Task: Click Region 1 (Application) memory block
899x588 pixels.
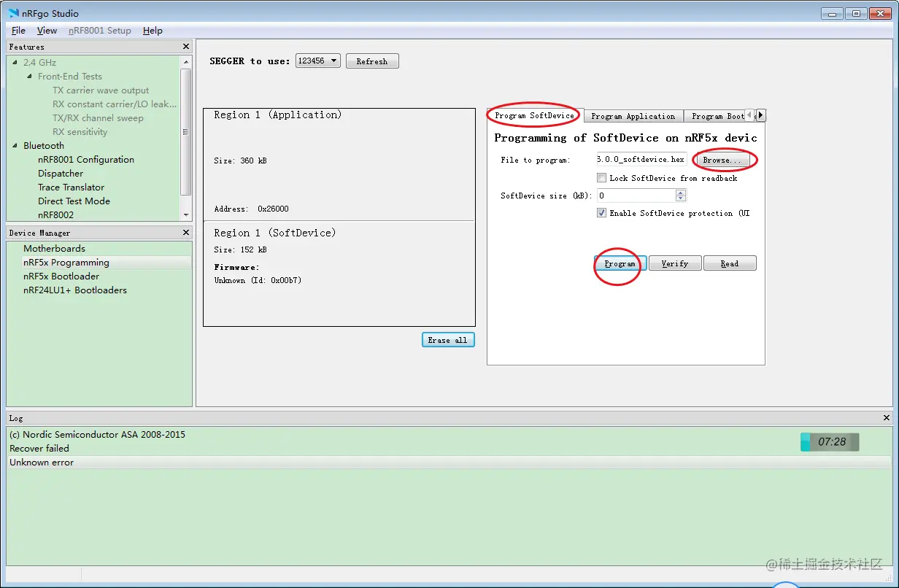Action: click(x=339, y=164)
